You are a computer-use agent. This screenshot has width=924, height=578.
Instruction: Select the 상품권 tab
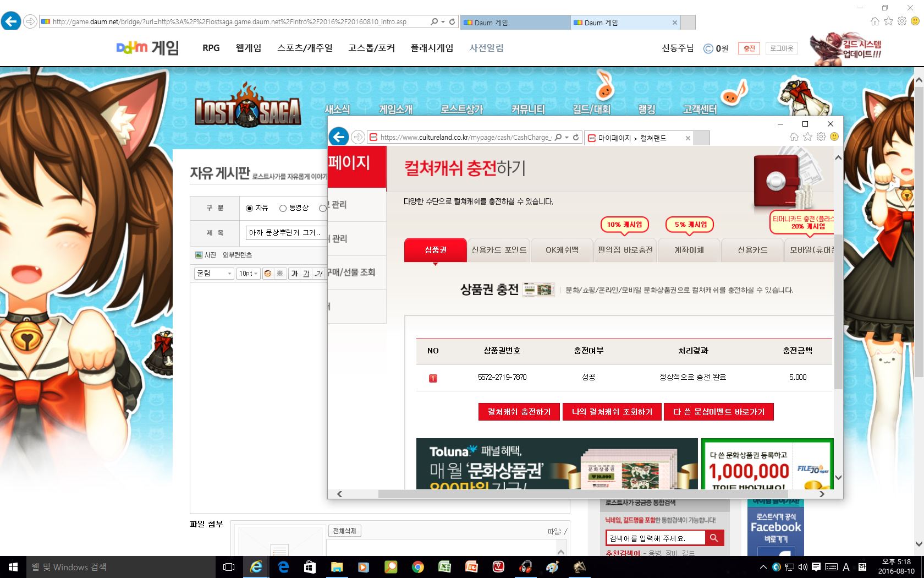click(435, 250)
